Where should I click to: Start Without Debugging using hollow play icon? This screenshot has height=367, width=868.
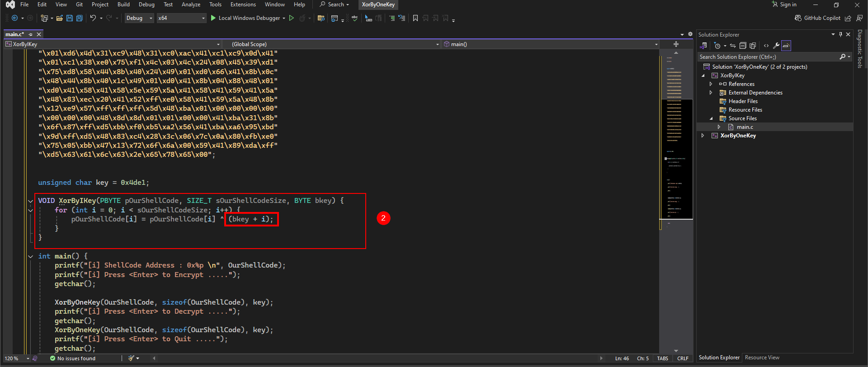click(x=292, y=18)
